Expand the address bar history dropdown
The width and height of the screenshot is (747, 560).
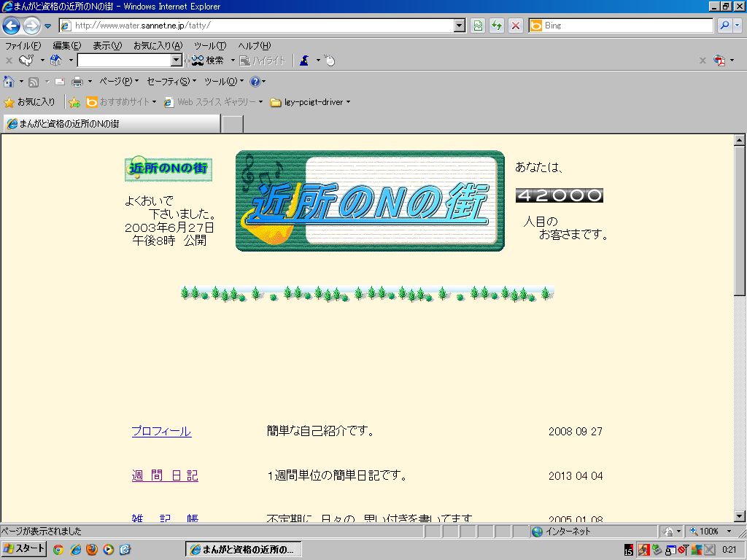pyautogui.click(x=460, y=26)
